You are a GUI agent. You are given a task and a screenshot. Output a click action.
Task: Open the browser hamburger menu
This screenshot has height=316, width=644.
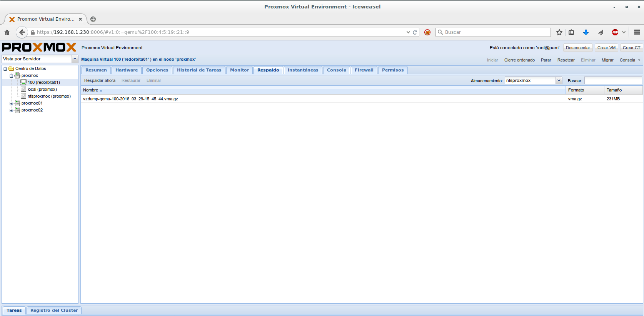click(x=637, y=32)
